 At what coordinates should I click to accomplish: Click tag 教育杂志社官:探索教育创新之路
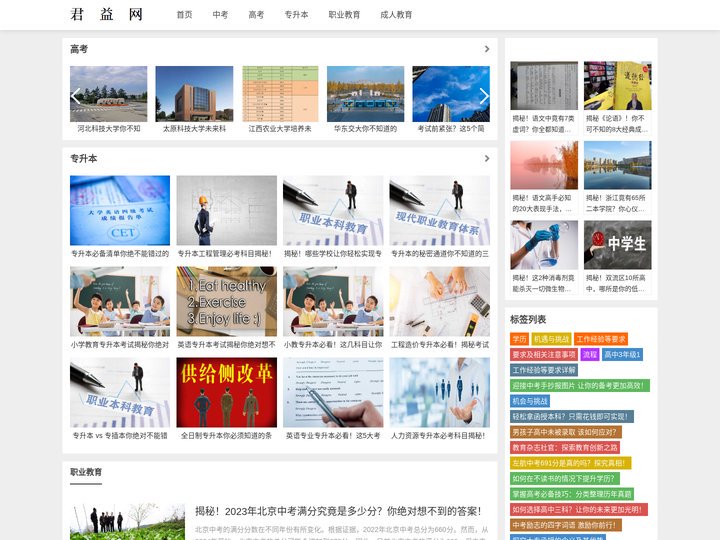[565, 447]
